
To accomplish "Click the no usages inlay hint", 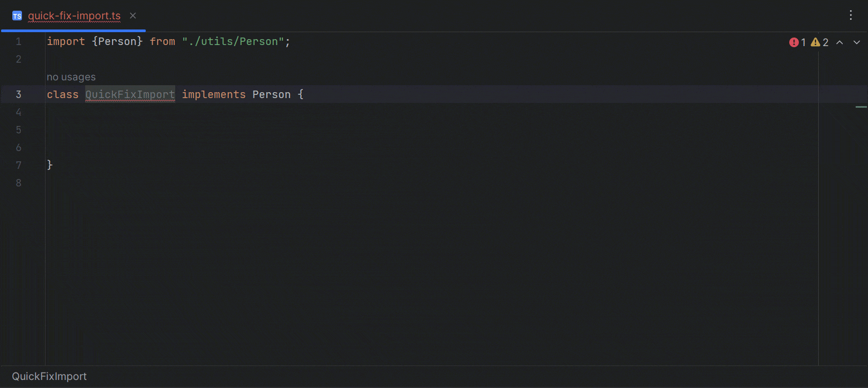I will click(71, 77).
